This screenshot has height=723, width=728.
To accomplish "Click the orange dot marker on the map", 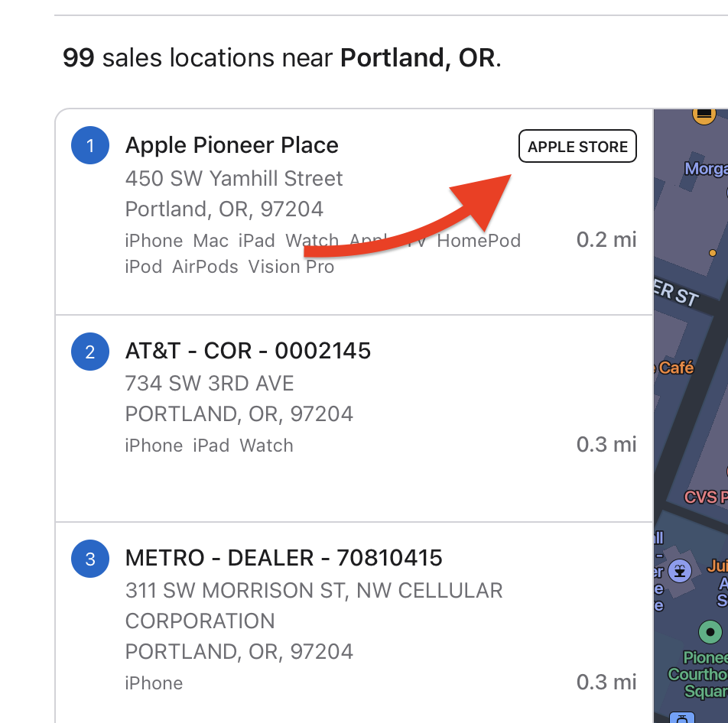I will (713, 252).
